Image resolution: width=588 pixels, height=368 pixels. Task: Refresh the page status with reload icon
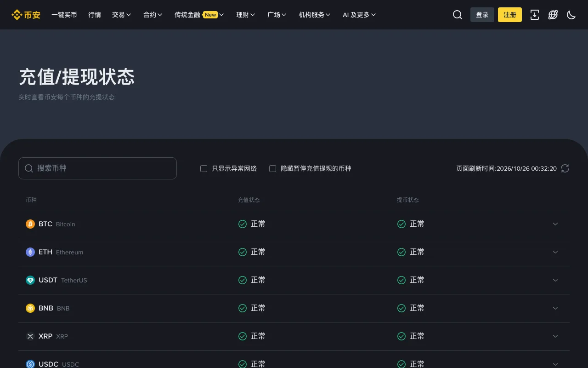tap(565, 168)
